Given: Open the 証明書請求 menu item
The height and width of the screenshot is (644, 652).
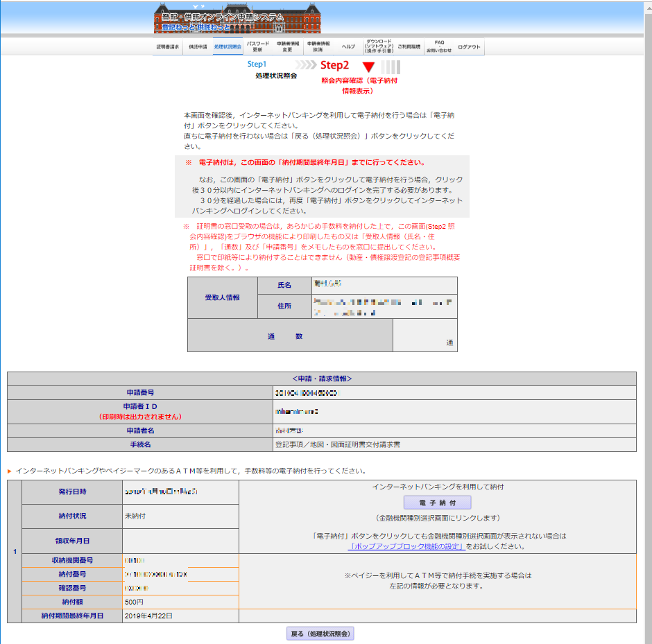Looking at the screenshot, I should click(x=168, y=46).
